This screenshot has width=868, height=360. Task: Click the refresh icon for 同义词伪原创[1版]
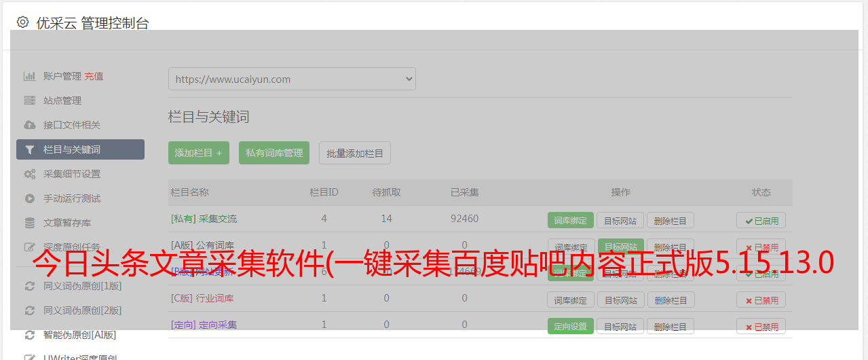pos(29,286)
